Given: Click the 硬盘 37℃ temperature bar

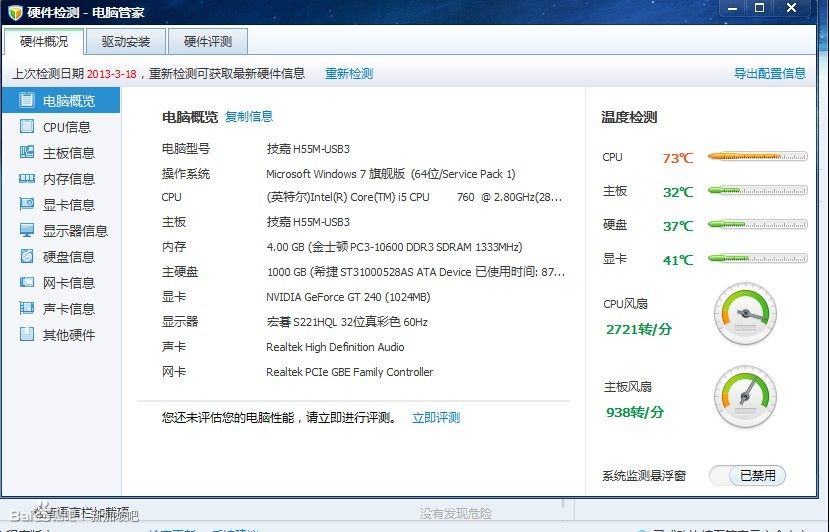Looking at the screenshot, I should coord(757,224).
